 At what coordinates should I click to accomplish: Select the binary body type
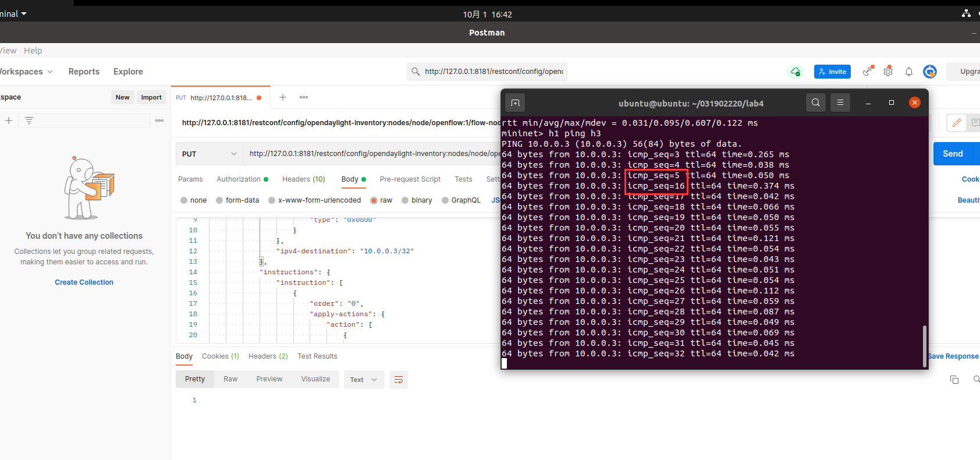417,200
